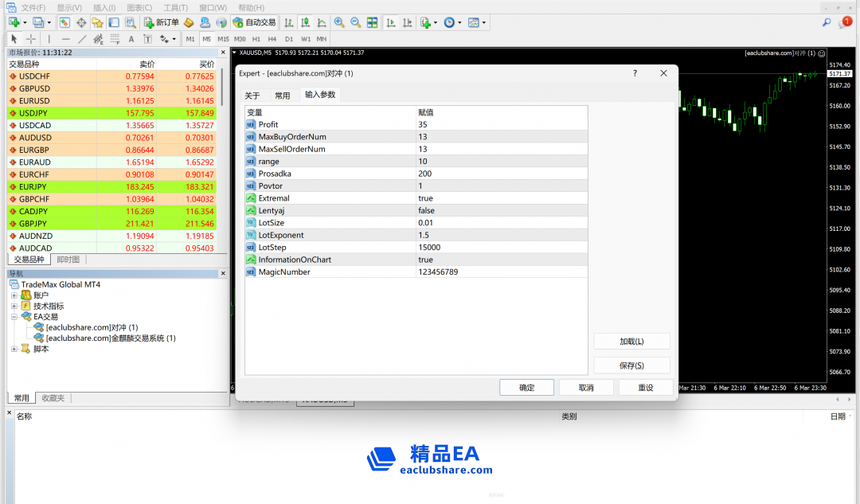Switch chart to H1 timeframe
Image resolution: width=860 pixels, height=504 pixels.
click(x=256, y=38)
